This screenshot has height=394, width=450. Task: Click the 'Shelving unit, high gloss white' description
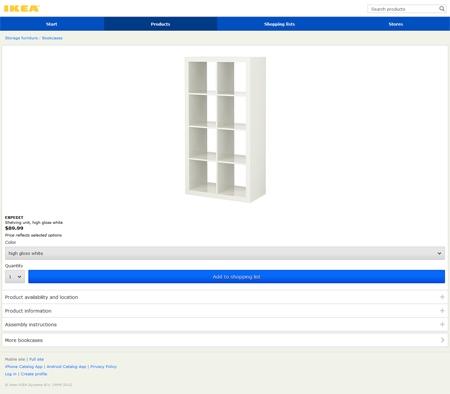[x=34, y=222]
